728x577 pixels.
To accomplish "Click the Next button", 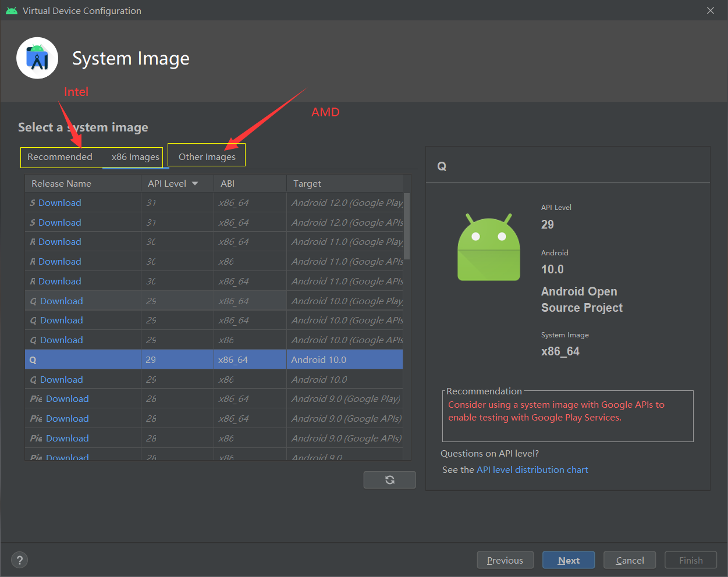I will pyautogui.click(x=569, y=560).
